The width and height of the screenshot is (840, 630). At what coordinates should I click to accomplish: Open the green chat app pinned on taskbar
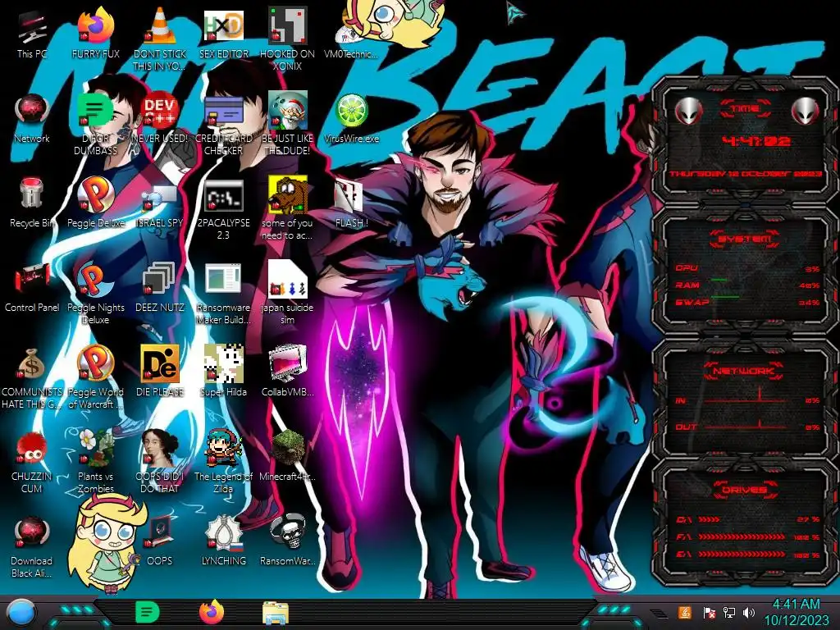point(148,612)
